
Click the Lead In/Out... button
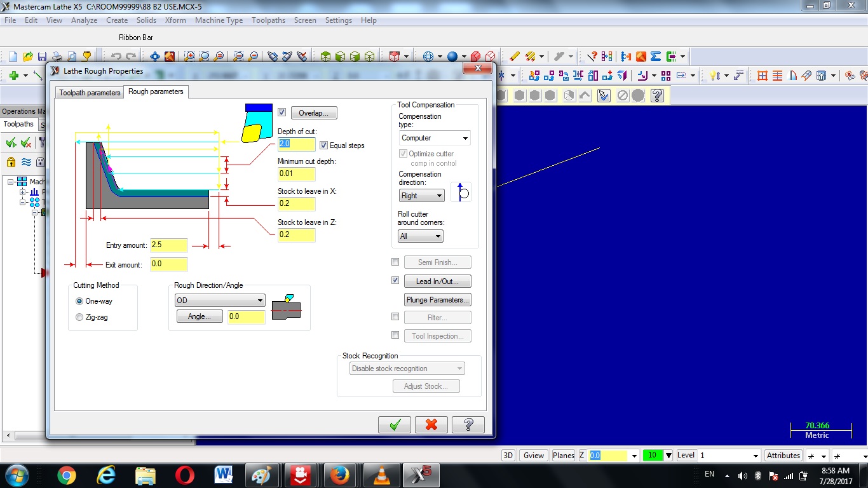tap(438, 281)
